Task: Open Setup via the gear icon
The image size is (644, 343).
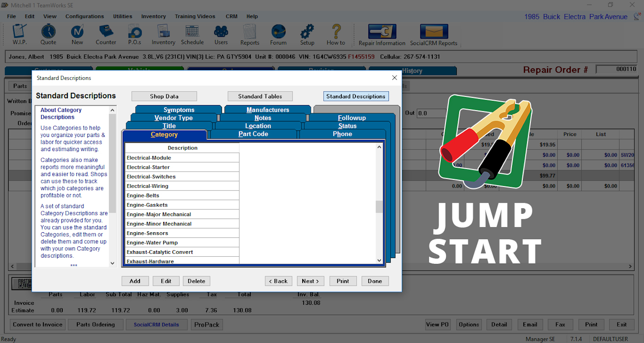Action: click(x=307, y=34)
